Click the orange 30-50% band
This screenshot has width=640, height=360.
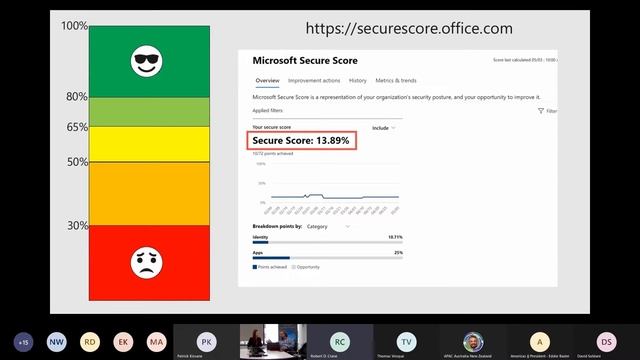click(149, 193)
